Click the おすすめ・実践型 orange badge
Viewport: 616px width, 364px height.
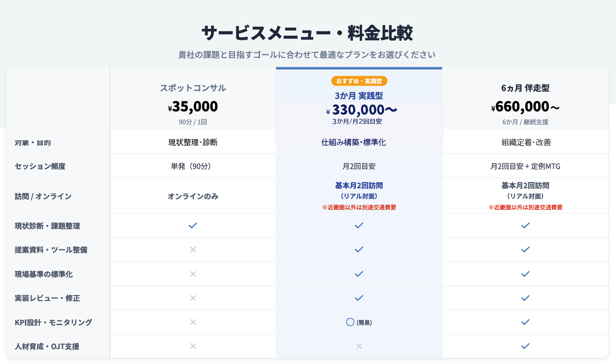359,81
